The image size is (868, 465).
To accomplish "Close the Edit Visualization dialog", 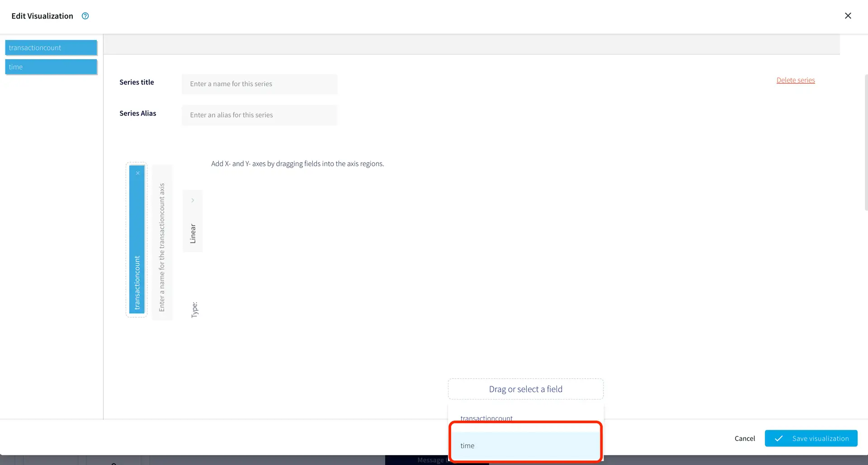I will 848,16.
